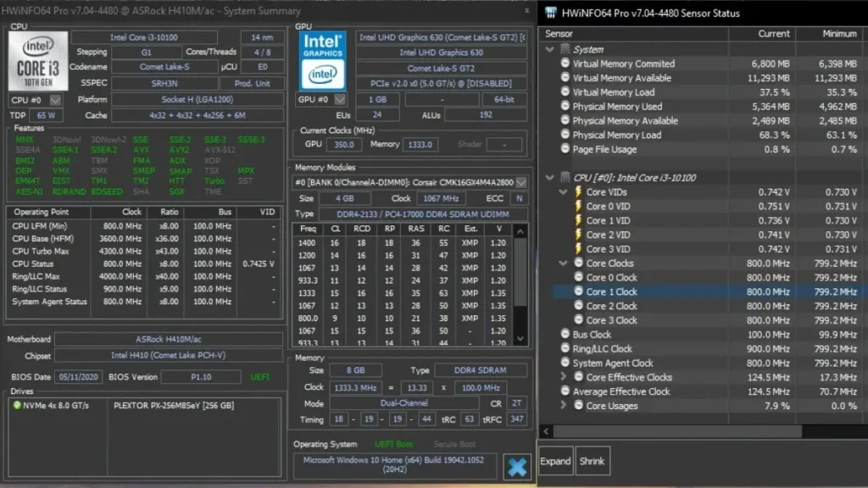Click the Expand button
The width and height of the screenshot is (868, 488).
click(555, 461)
